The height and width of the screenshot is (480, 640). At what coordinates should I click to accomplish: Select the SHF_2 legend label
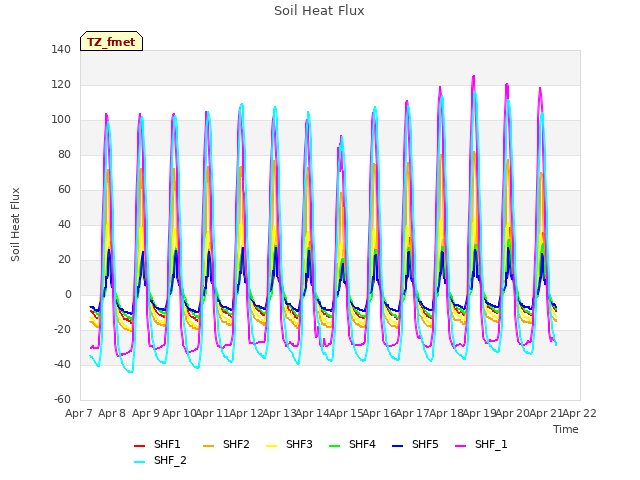[x=170, y=460]
